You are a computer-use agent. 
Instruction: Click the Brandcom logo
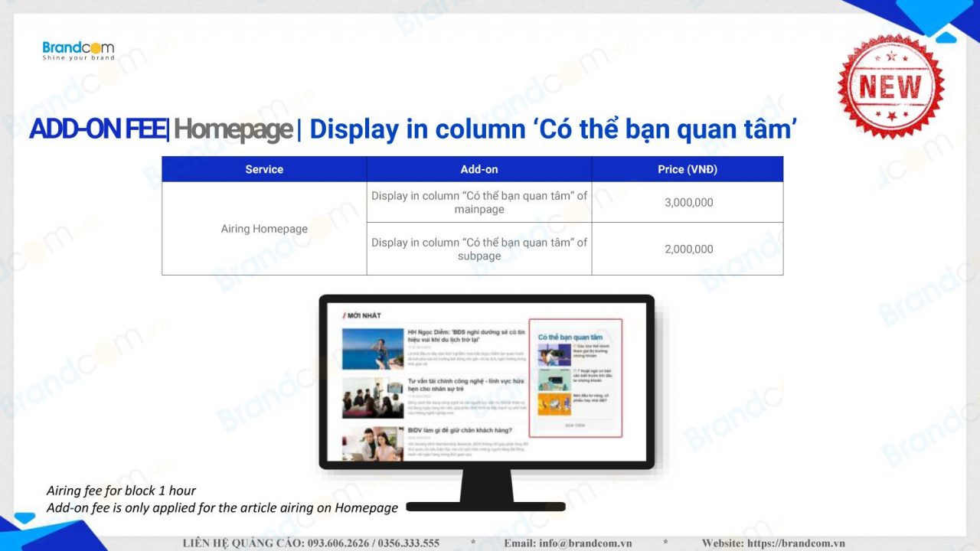(x=78, y=51)
